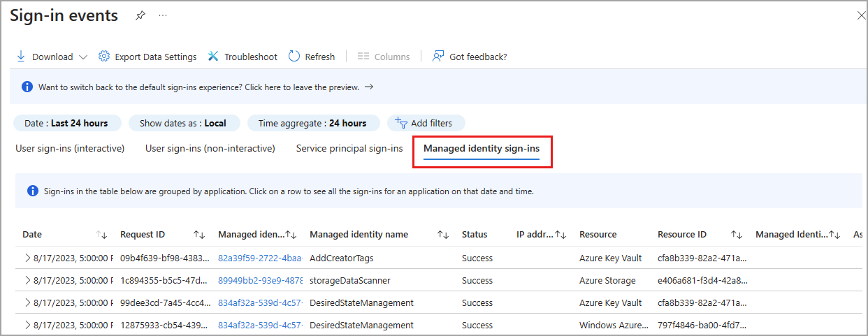Open managed identity link 89949bb2-93e9-4878
The width and height of the screenshot is (868, 336).
[260, 281]
